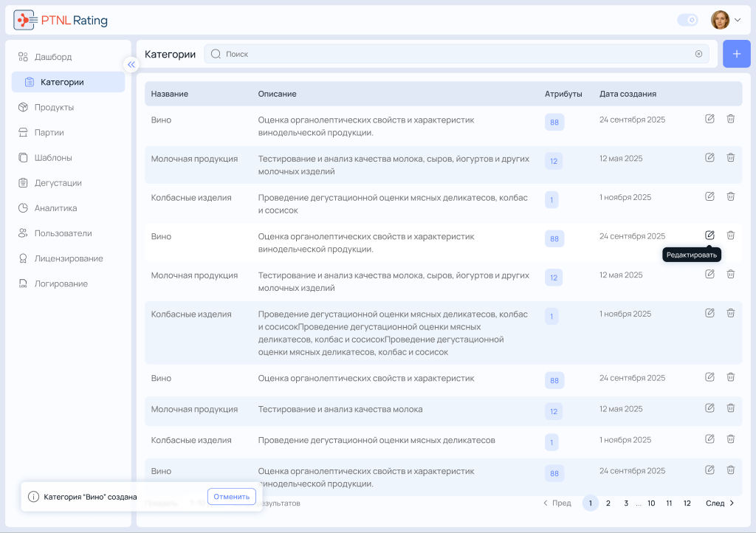Delete the single-line Колбасные изделия row
This screenshot has width=756, height=533.
click(731, 439)
